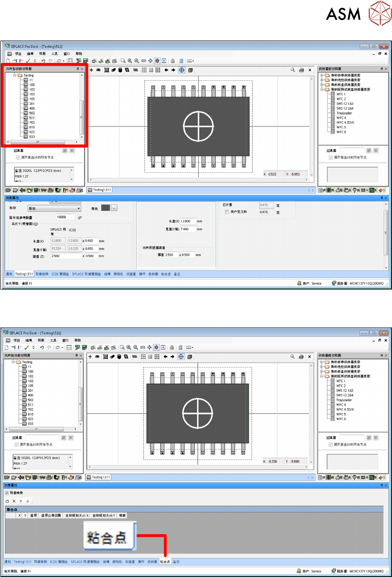The image size is (392, 577).
Task: Click the padlock icon in lower window main toolbar
Action: tap(171, 347)
